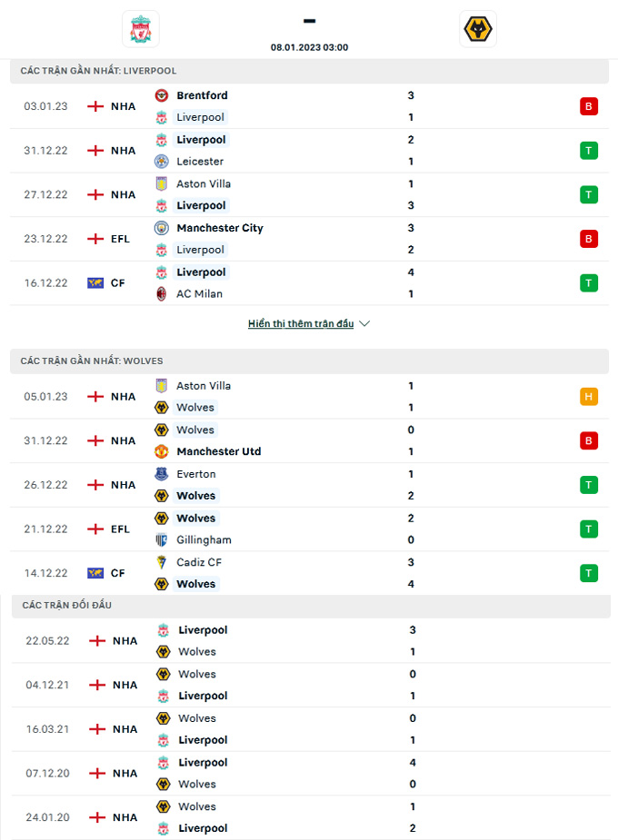Click the Gillingham club logo

(x=162, y=540)
